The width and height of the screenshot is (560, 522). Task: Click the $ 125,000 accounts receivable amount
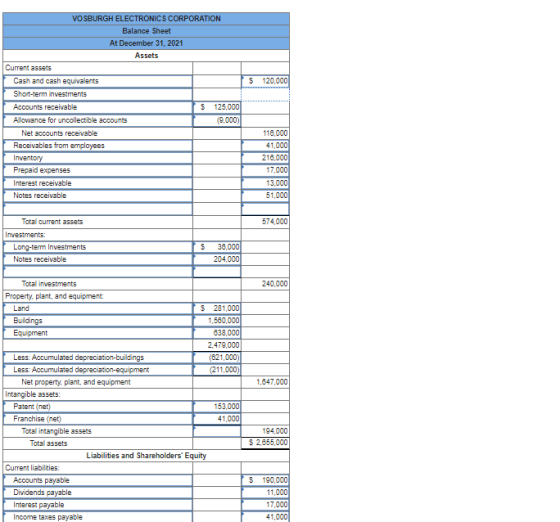217,107
